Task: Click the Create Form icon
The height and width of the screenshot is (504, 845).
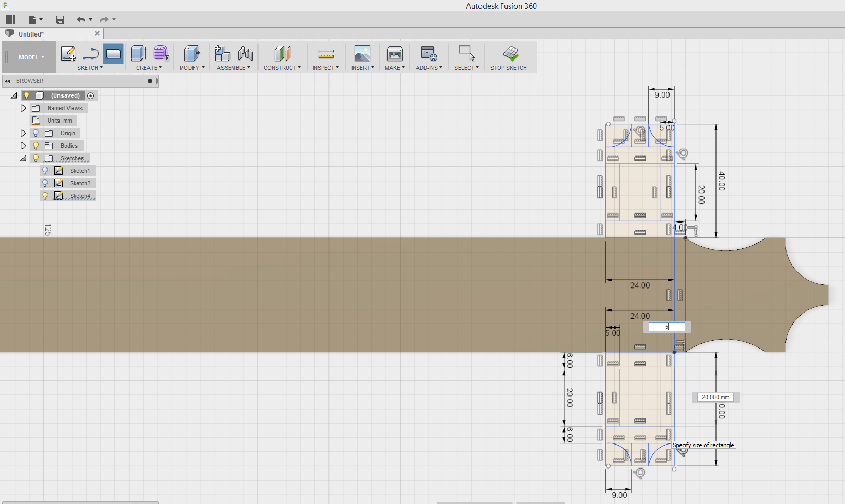Action: tap(161, 54)
